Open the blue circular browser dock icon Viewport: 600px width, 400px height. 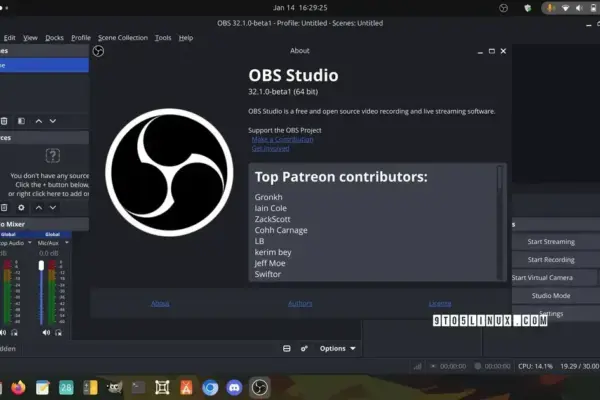(x=210, y=388)
